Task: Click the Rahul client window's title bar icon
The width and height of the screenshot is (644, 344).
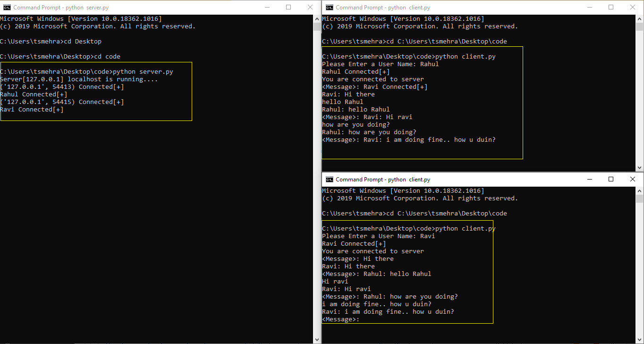Action: pyautogui.click(x=330, y=8)
